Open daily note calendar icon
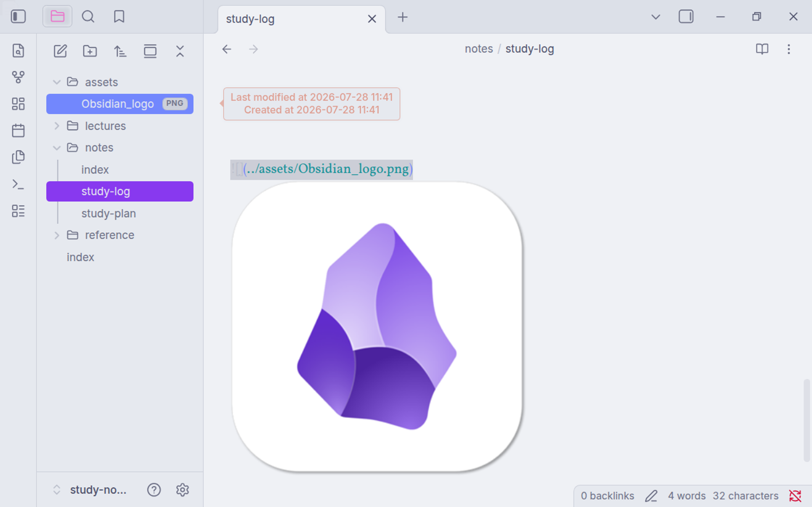This screenshot has width=812, height=507. (x=18, y=130)
